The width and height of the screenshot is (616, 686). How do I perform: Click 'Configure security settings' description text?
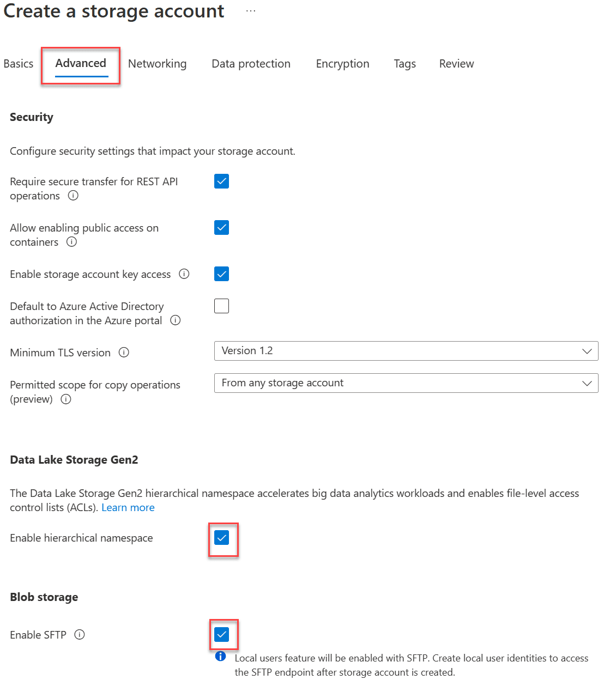coord(153,151)
